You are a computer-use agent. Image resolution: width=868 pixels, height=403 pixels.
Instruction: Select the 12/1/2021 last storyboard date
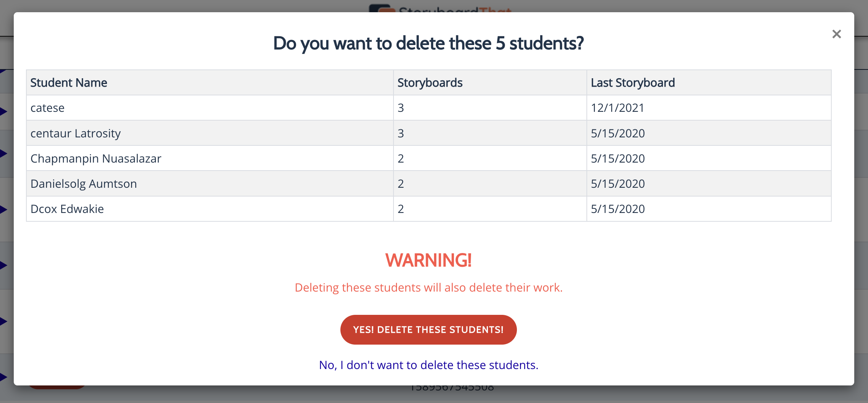coord(709,108)
